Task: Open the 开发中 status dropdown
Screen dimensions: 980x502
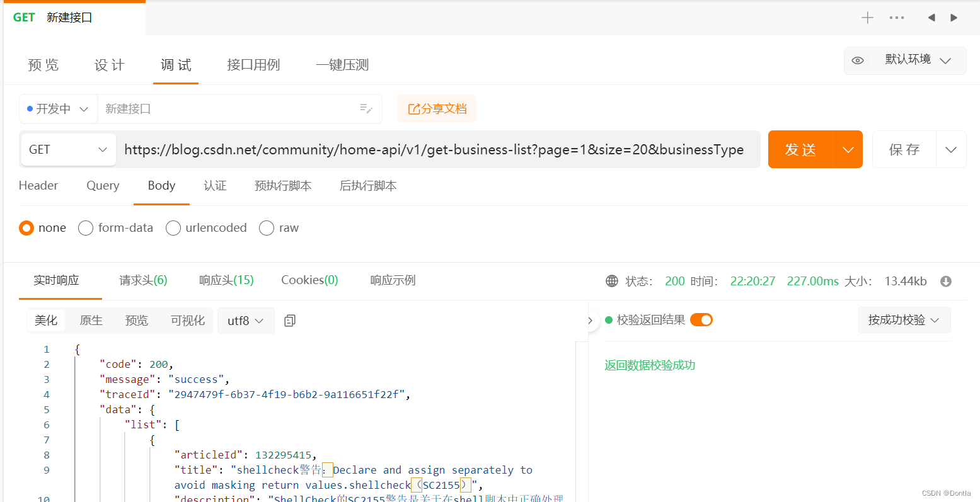Action: tap(58, 109)
